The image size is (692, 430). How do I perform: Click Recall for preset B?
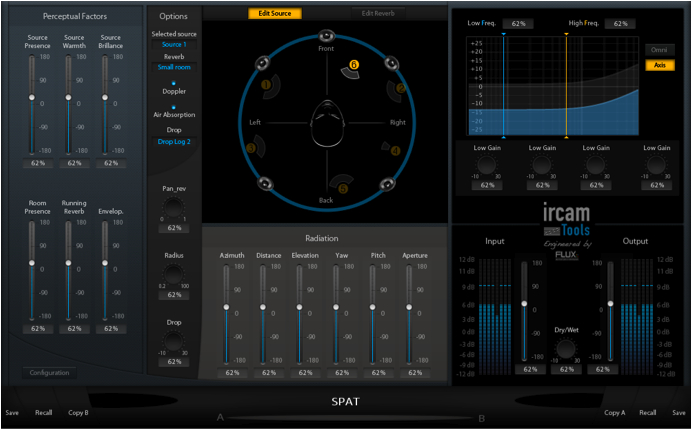click(x=648, y=413)
